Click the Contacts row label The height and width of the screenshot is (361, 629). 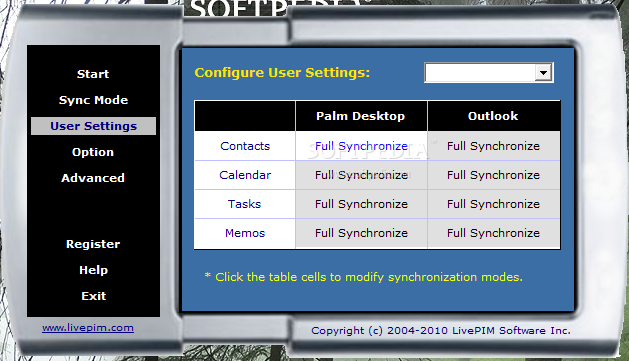click(x=245, y=146)
